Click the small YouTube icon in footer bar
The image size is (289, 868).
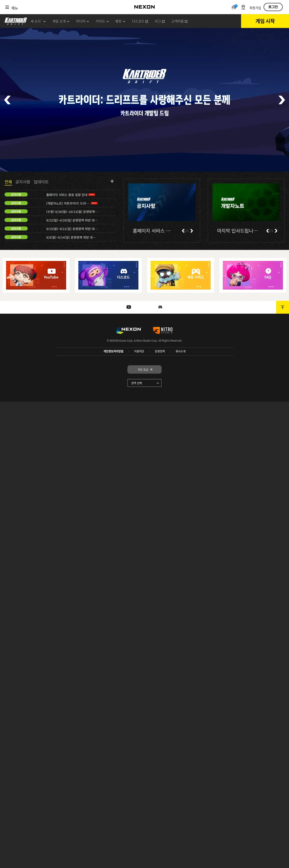point(129,307)
